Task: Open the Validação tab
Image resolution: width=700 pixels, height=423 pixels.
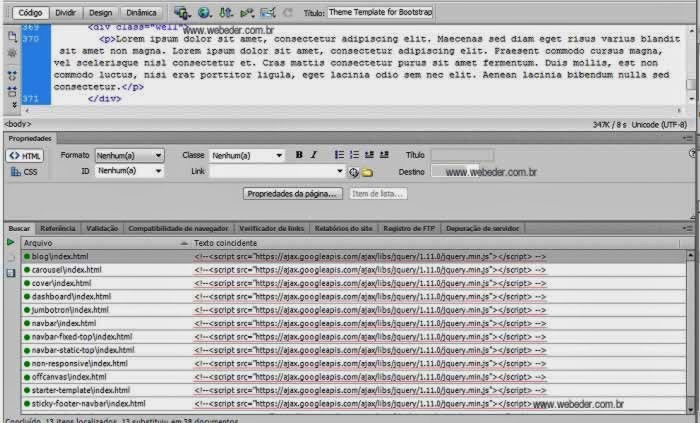Action: [x=102, y=228]
